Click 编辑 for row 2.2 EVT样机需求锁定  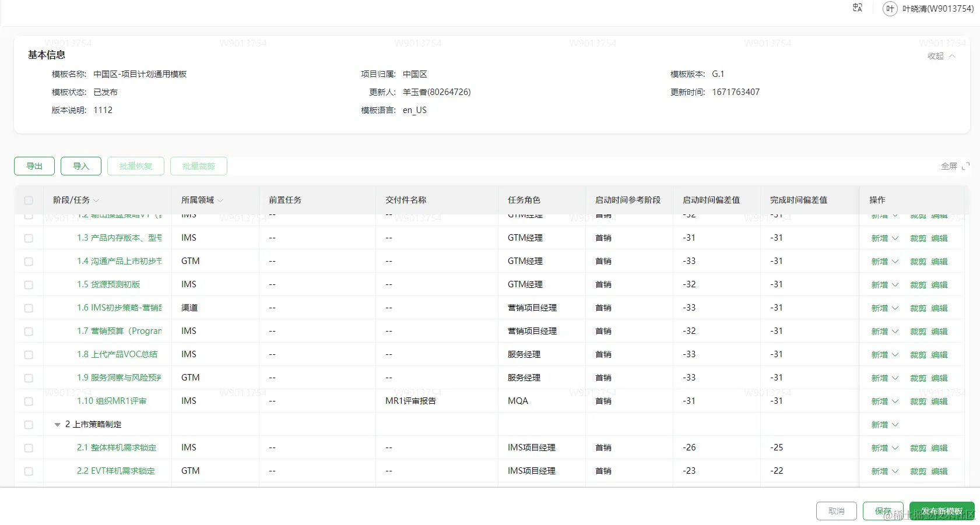[939, 471]
